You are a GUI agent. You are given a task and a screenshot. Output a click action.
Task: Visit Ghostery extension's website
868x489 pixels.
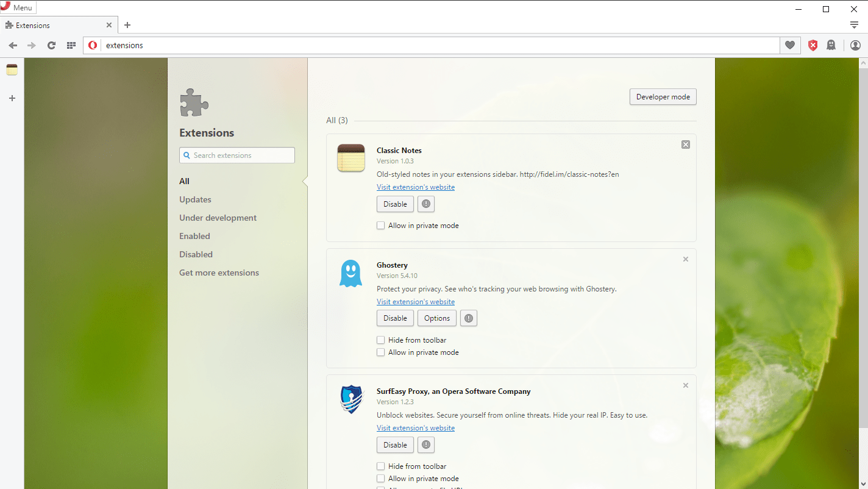416,302
